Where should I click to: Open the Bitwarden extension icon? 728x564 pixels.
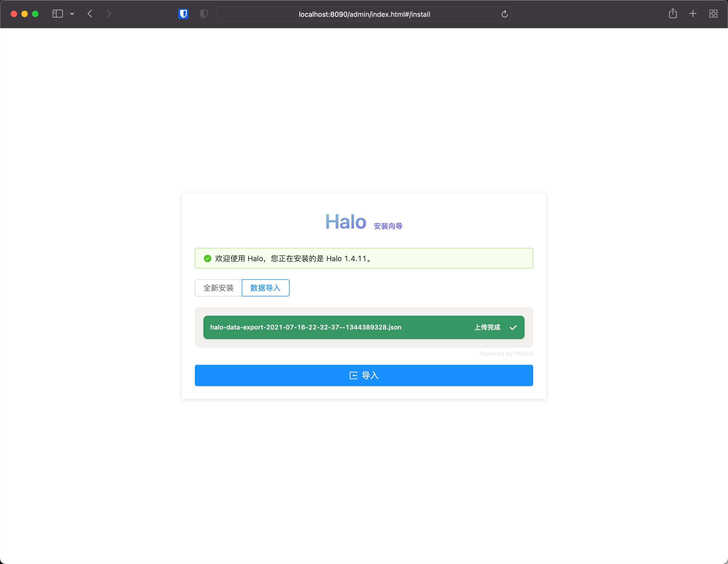[x=183, y=14]
